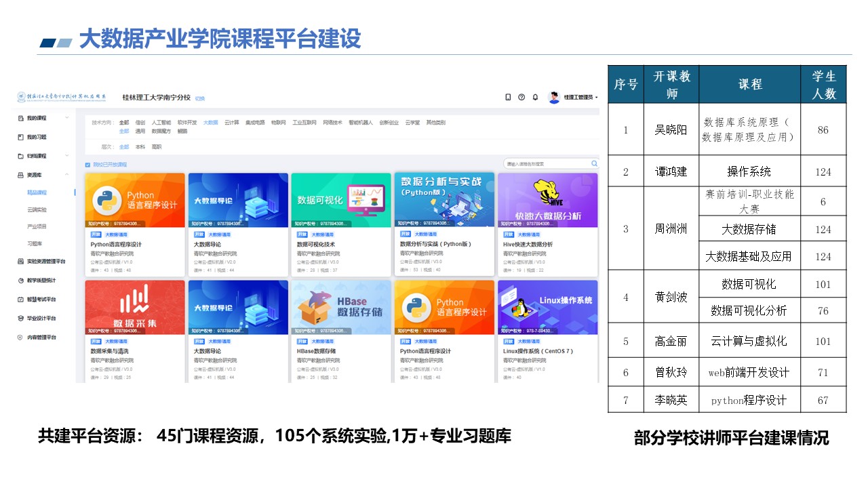Image resolution: width=868 pixels, height=488 pixels.
Task: Expand the 我的课程 sidebar menu
Action: tap(66, 118)
